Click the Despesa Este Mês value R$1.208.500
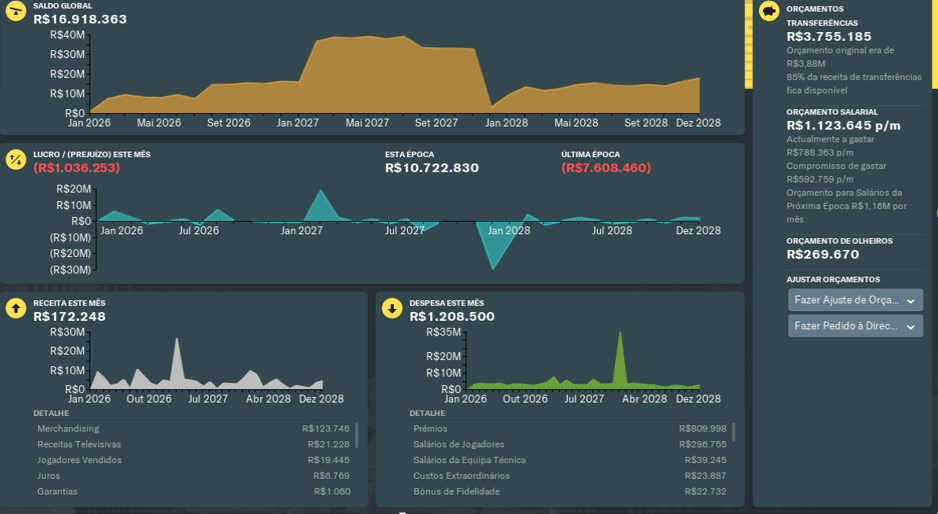 click(452, 317)
